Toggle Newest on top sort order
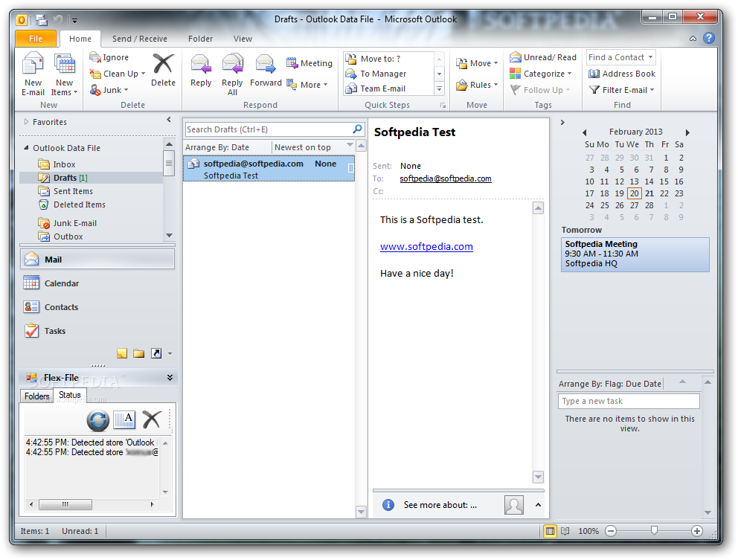 [x=303, y=147]
